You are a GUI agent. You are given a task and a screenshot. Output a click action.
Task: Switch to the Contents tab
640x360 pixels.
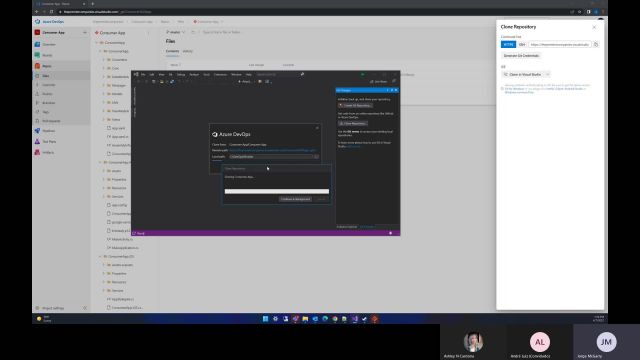[x=172, y=51]
